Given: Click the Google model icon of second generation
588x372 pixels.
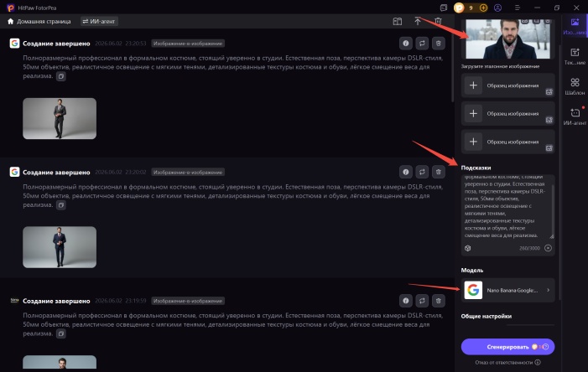Looking at the screenshot, I should [x=14, y=172].
